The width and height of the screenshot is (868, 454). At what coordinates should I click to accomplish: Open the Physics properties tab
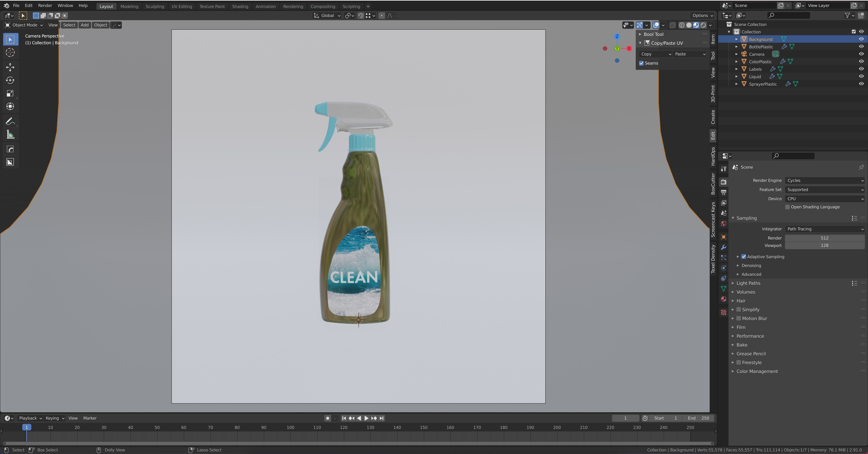tap(723, 268)
